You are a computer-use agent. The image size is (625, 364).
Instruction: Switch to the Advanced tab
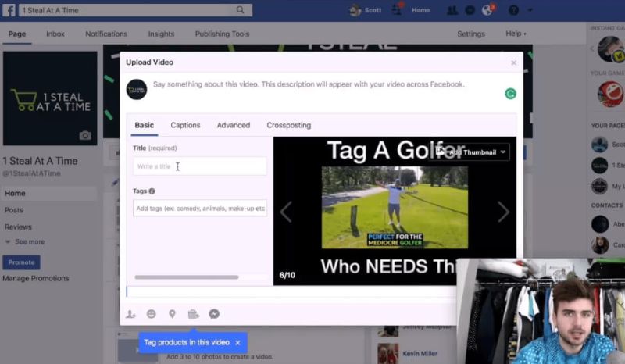pos(234,125)
